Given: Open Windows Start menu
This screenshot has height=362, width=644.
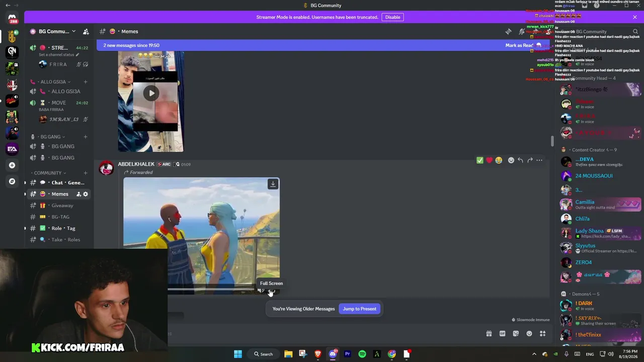Looking at the screenshot, I should (x=238, y=354).
